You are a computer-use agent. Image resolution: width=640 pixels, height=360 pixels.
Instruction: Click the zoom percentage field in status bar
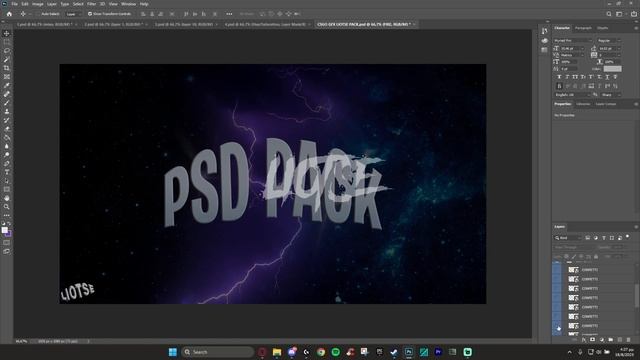pos(21,341)
